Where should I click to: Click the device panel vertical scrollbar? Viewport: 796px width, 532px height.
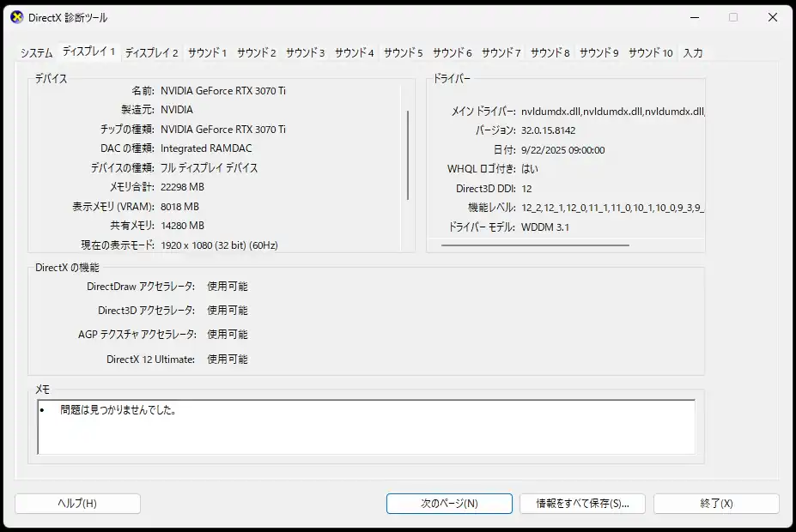coord(408,154)
